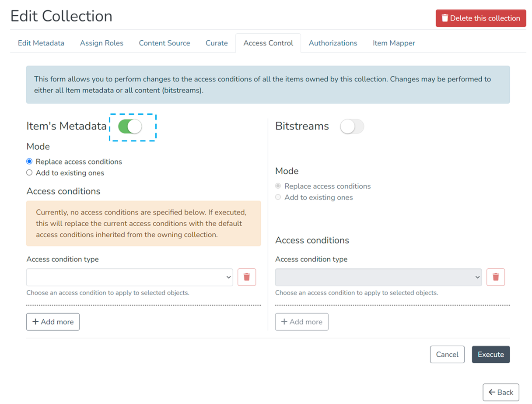Select 'Add to existing ones' under Item's Metadata

[x=29, y=173]
